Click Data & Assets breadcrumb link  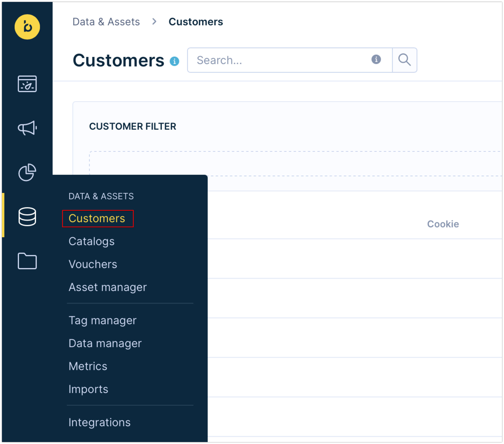pyautogui.click(x=106, y=22)
